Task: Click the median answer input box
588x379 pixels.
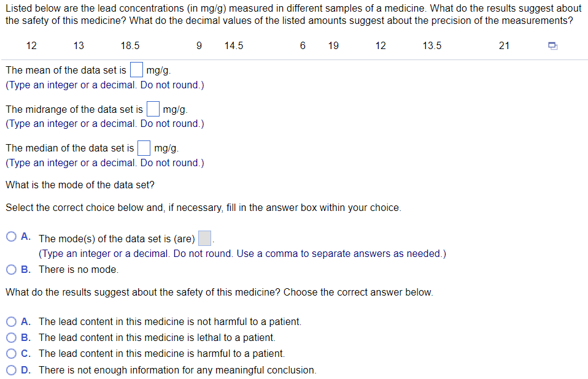Action: click(144, 147)
